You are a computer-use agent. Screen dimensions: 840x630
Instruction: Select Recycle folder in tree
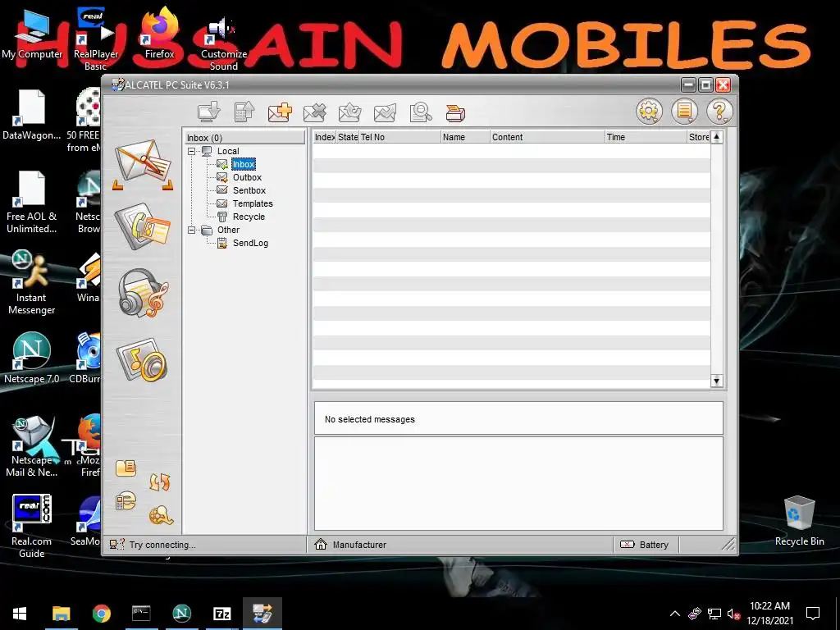249,217
